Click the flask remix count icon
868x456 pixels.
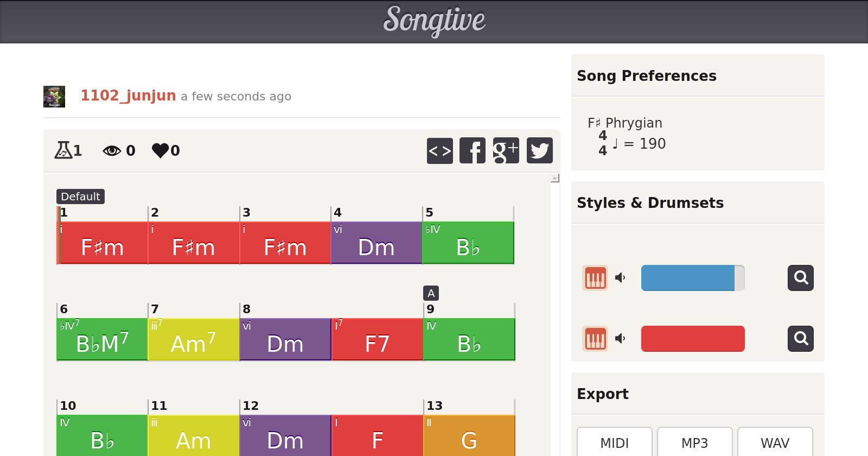[63, 150]
